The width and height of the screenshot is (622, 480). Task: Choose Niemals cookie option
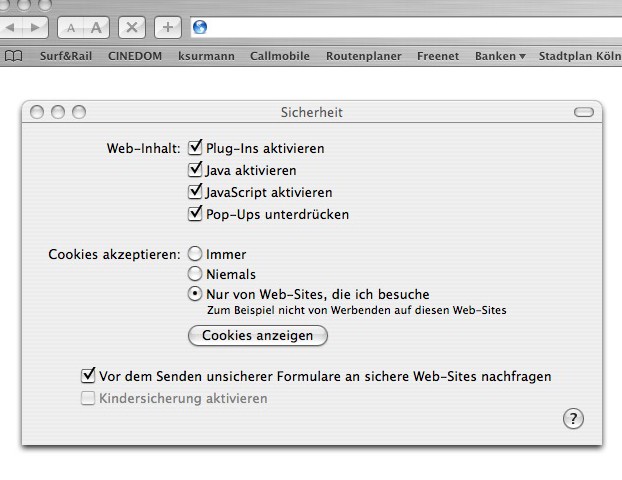[195, 274]
